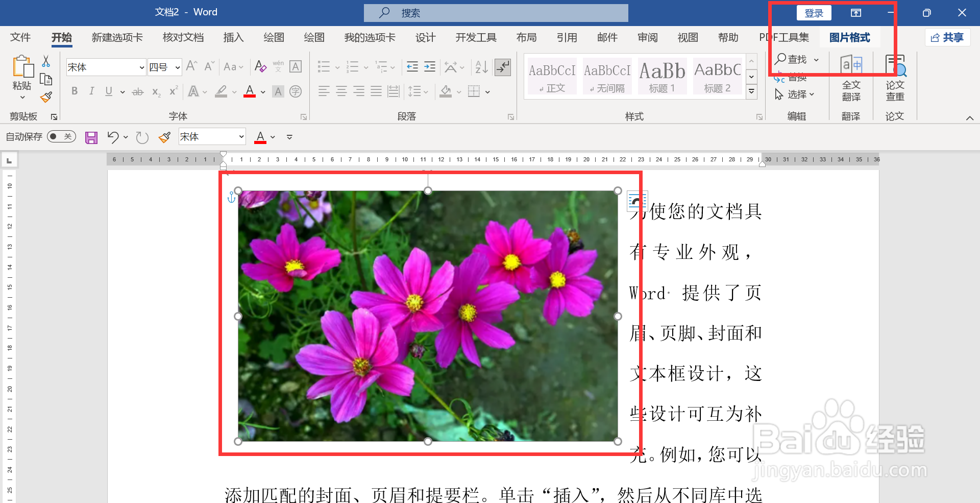
Task: Toggle italic formatting
Action: click(x=91, y=91)
